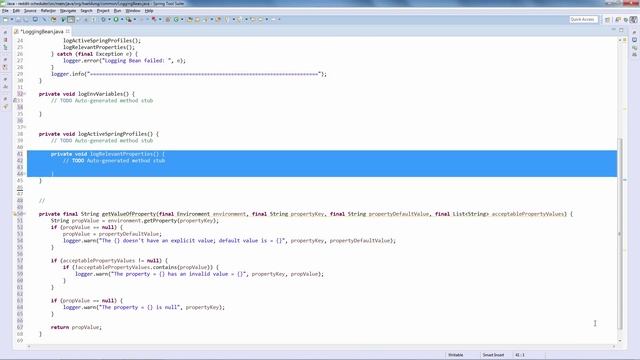The width and height of the screenshot is (640, 360).
Task: Open the blue icon in right sidebar
Action: [x=634, y=40]
